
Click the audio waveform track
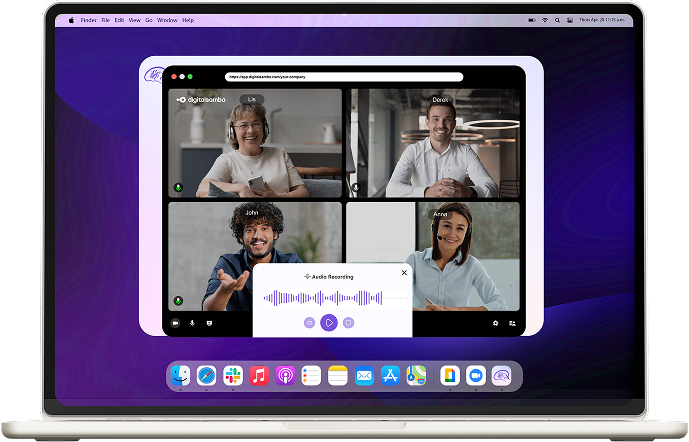334,298
